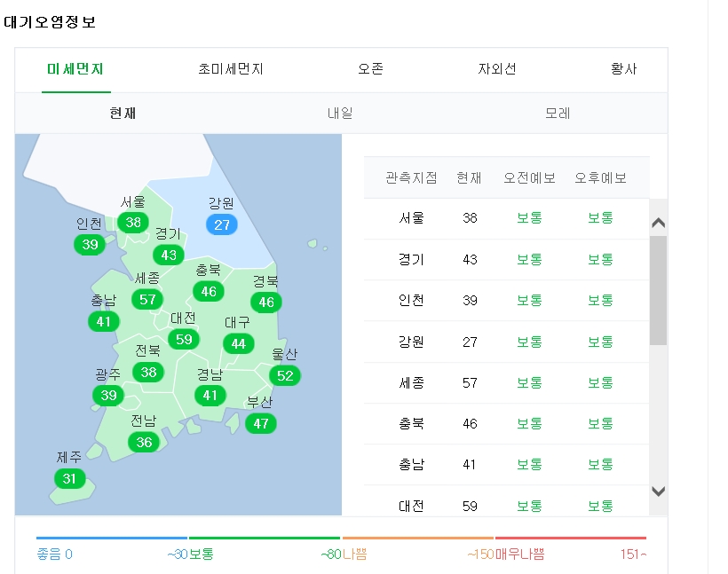Select the 현재 sub-tab
Image resolution: width=728 pixels, height=574 pixels.
pos(123,113)
